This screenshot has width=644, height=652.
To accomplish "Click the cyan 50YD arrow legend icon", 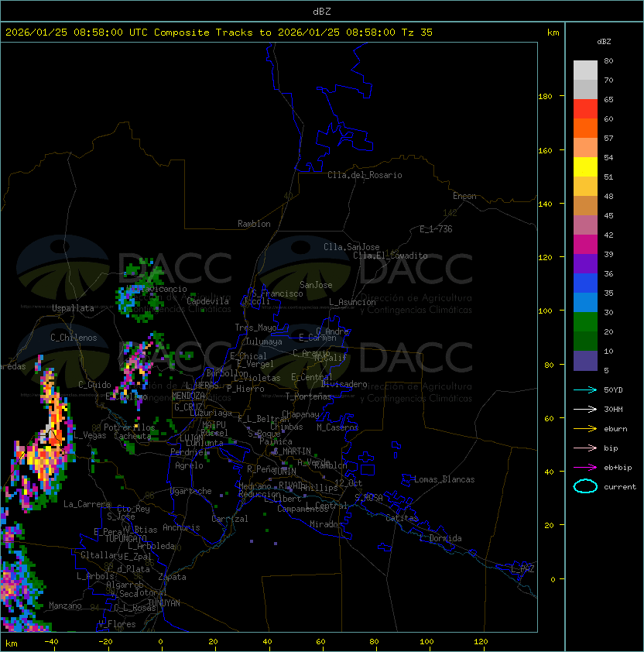I will [x=585, y=390].
